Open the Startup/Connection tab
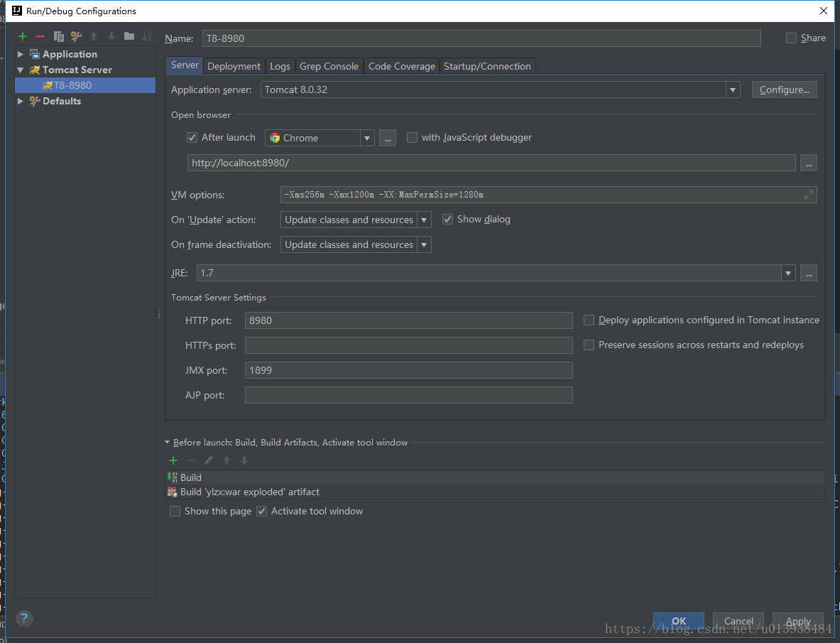840x643 pixels. click(488, 66)
